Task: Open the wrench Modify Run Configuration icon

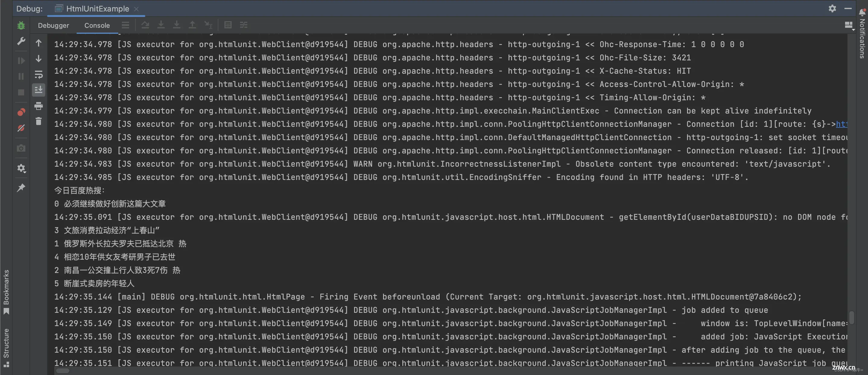Action: point(21,41)
